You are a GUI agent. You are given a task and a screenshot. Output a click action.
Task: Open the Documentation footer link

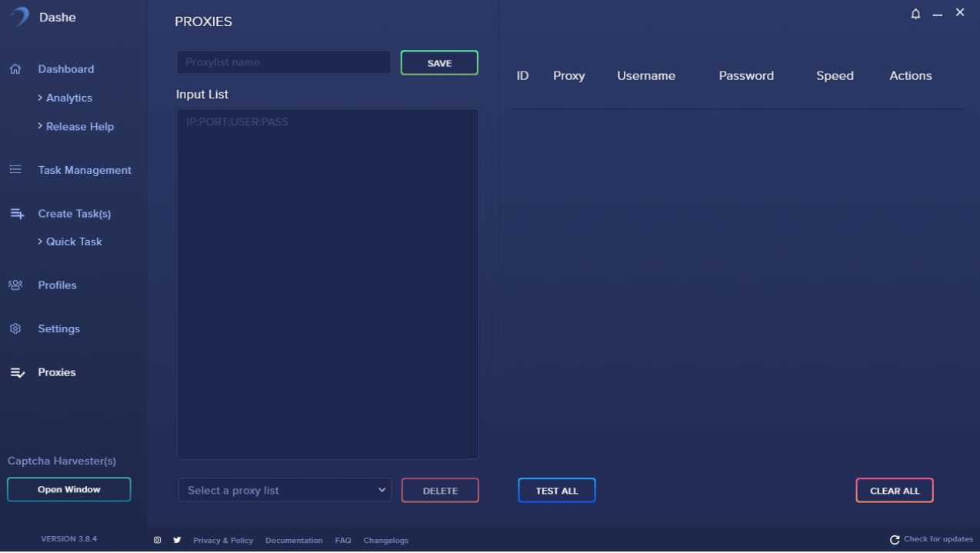tap(294, 540)
